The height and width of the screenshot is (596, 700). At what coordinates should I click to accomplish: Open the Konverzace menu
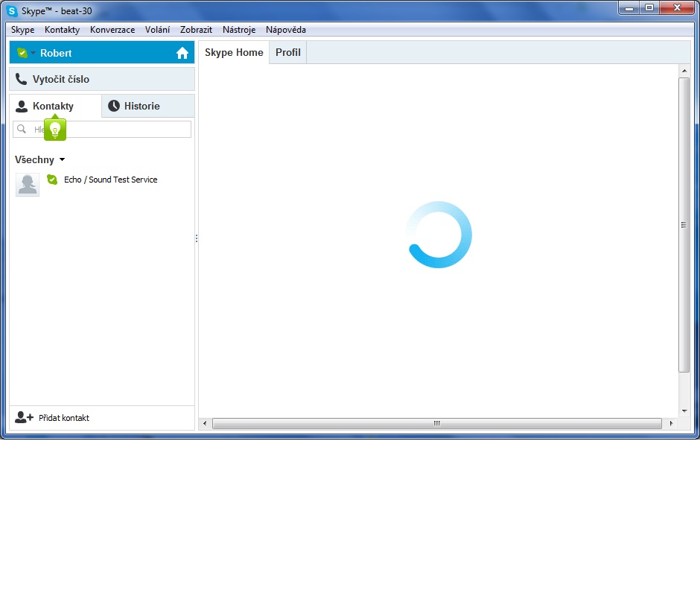pos(112,30)
